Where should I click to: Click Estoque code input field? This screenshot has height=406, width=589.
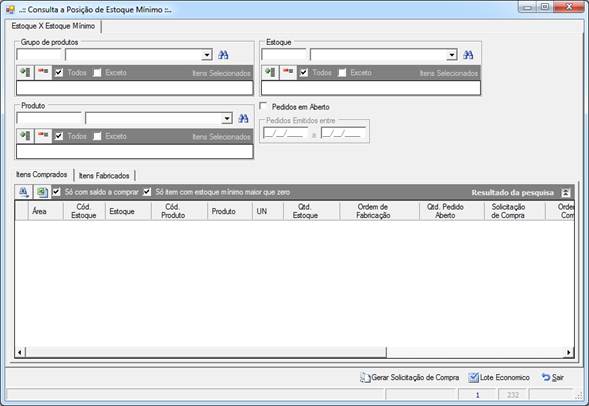tap(284, 55)
